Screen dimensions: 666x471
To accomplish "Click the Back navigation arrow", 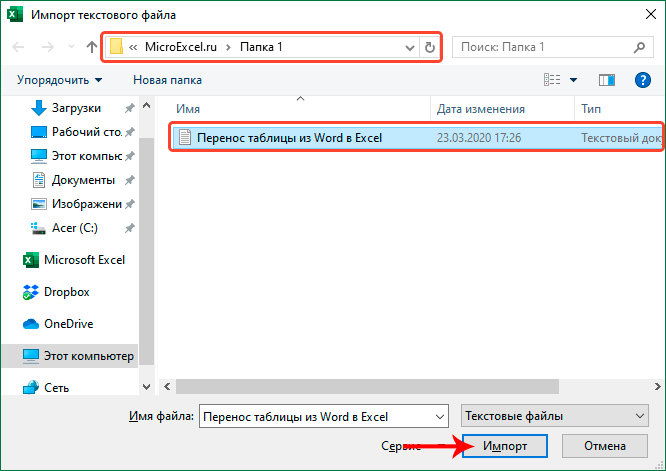I will tap(18, 47).
